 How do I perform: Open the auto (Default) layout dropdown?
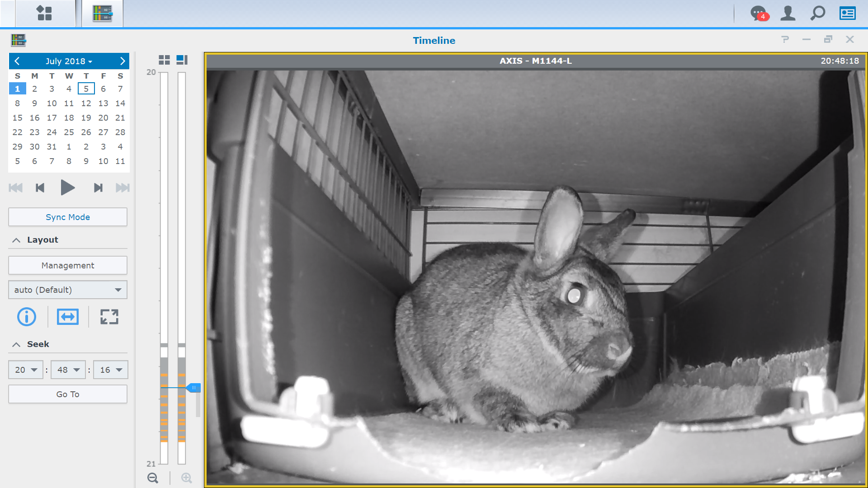click(x=68, y=290)
